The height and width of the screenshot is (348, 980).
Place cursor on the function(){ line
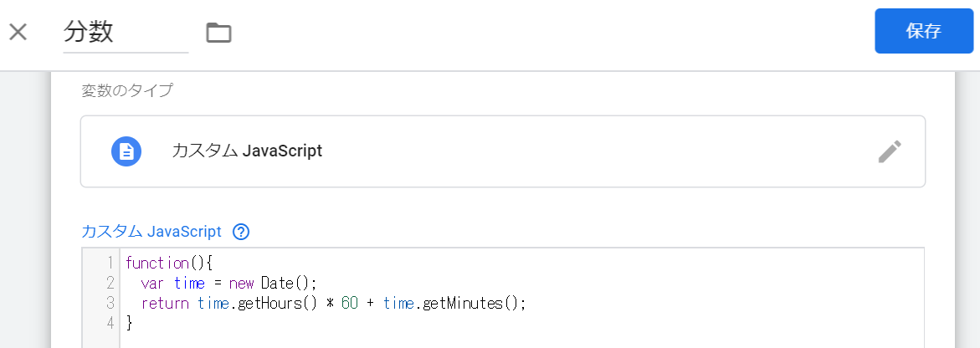click(x=169, y=264)
